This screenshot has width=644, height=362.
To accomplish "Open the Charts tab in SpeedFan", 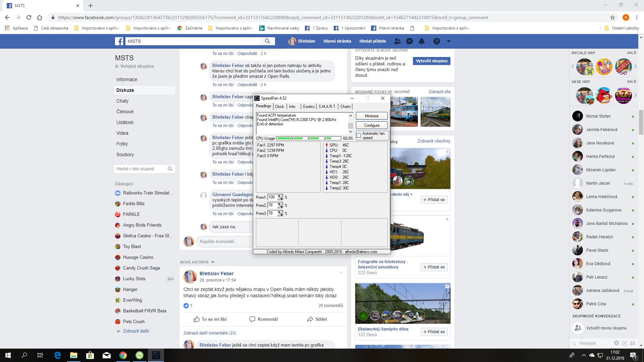I will [345, 107].
